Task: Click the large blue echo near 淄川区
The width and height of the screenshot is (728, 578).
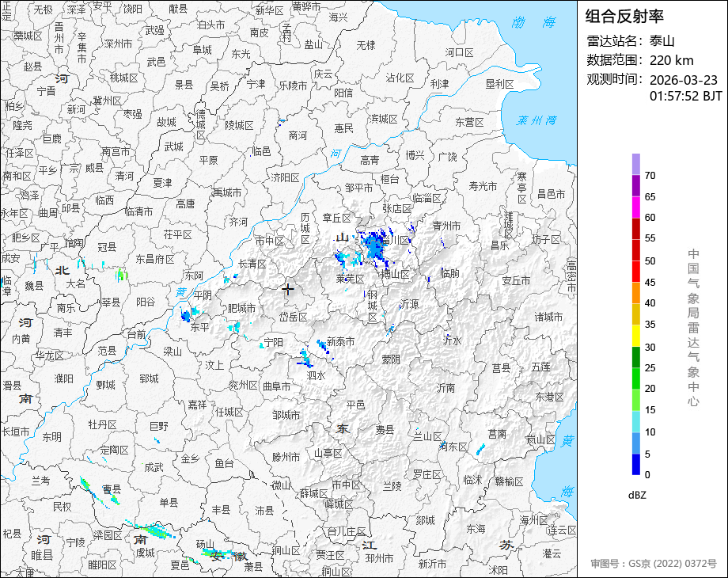Action: pos(374,245)
